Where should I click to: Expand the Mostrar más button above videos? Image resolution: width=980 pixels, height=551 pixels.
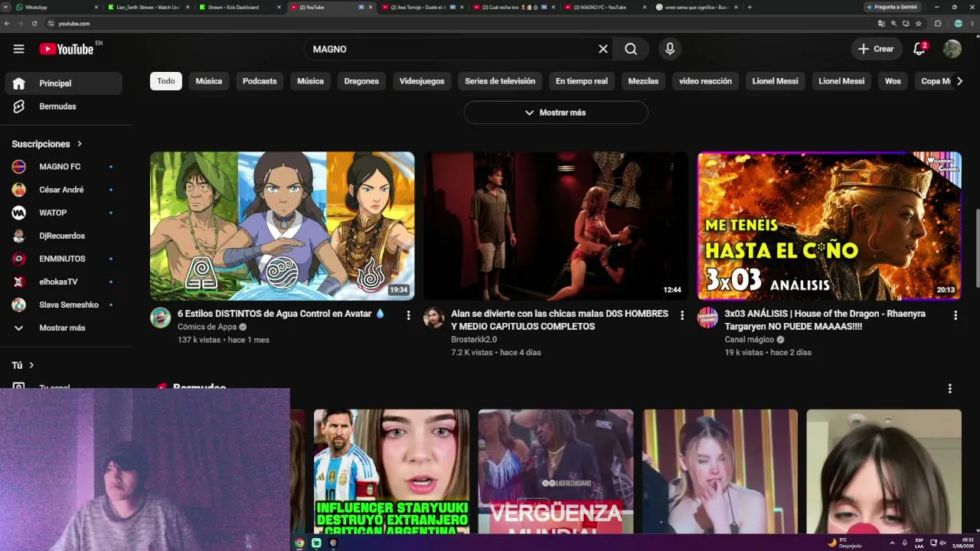(556, 112)
